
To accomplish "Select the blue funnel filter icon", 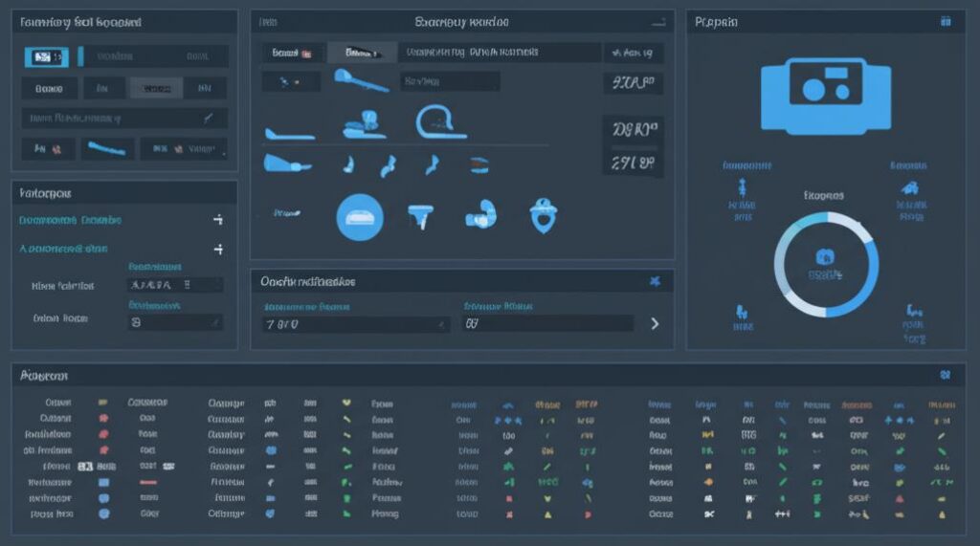I will point(420,216).
